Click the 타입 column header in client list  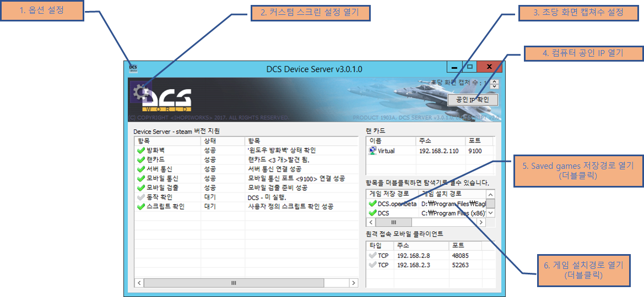[380, 246]
